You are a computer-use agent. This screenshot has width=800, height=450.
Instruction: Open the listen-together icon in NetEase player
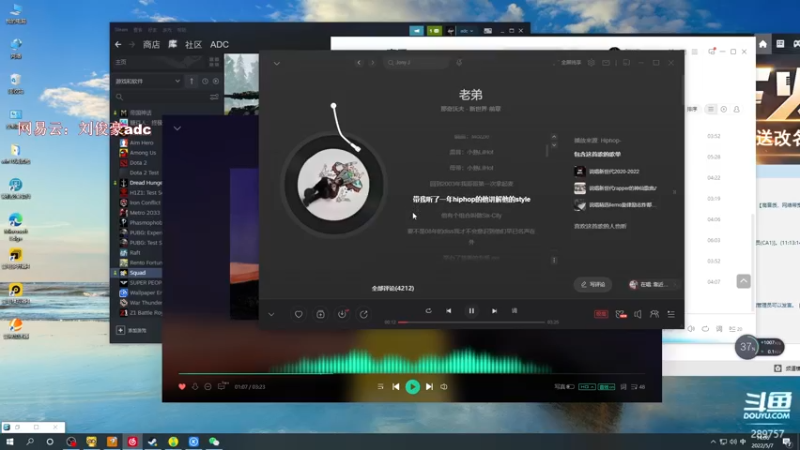click(x=654, y=314)
